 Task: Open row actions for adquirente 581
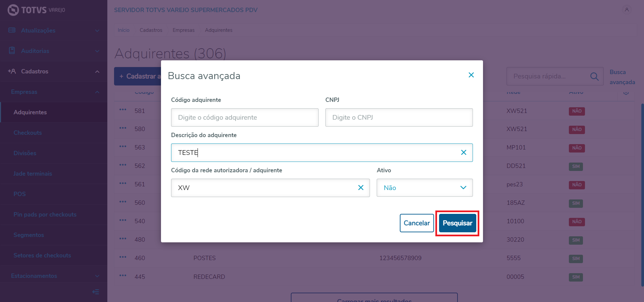pyautogui.click(x=123, y=110)
